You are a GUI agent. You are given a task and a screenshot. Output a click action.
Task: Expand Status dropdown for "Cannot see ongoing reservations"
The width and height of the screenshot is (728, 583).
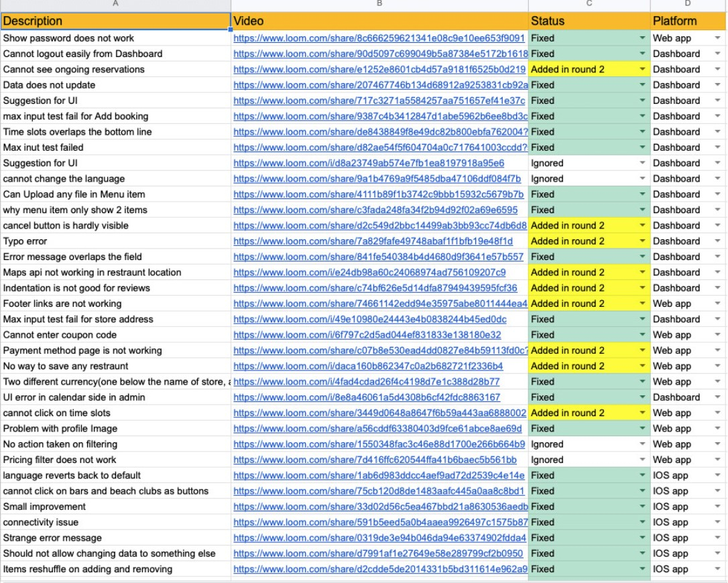click(643, 70)
